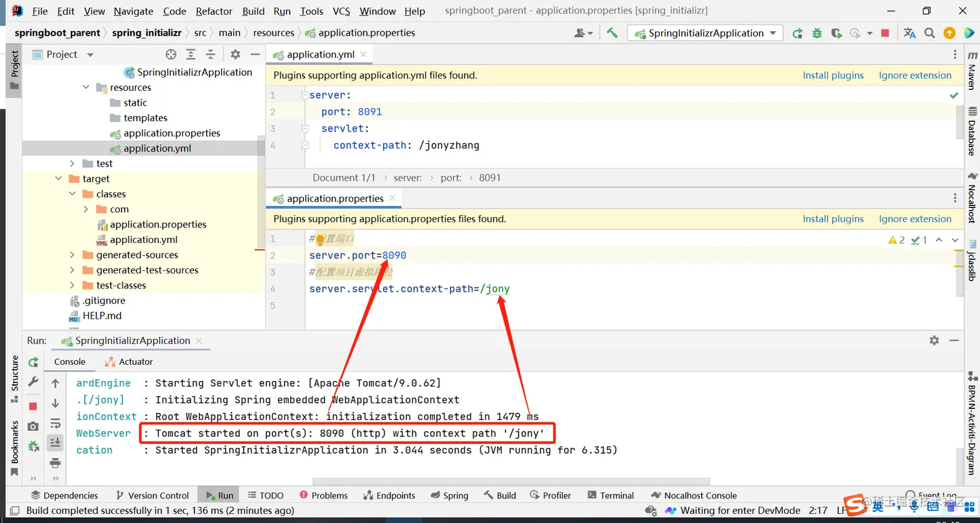This screenshot has height=523, width=980.
Task: Toggle scroll to end in console
Action: point(55,443)
